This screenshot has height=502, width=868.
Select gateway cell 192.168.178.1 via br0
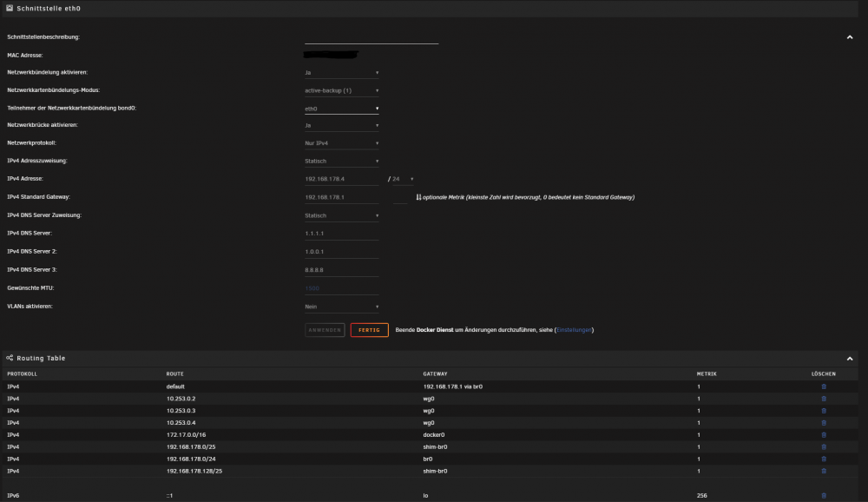coord(453,386)
